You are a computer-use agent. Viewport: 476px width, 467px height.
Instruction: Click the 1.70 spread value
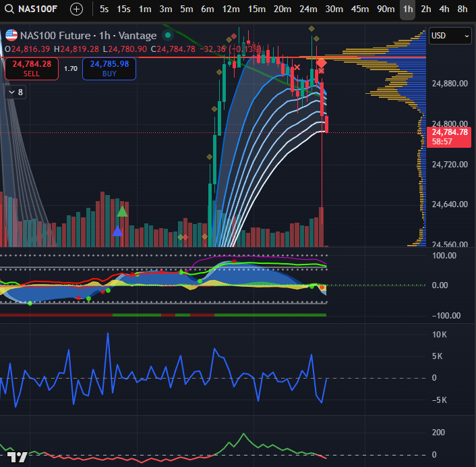[x=71, y=69]
